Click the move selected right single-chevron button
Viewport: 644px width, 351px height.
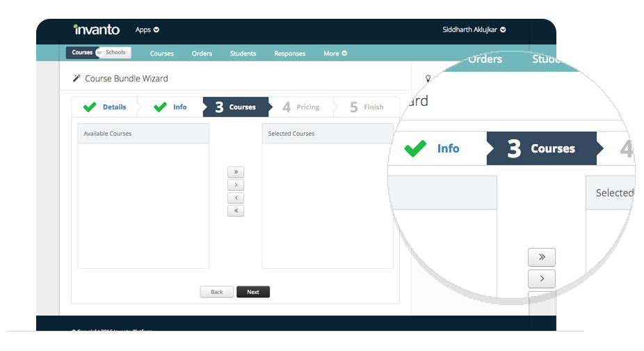click(236, 185)
